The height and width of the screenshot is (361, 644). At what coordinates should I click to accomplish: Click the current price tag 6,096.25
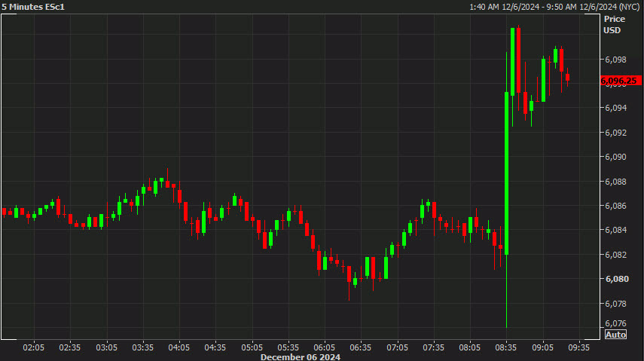[620, 81]
